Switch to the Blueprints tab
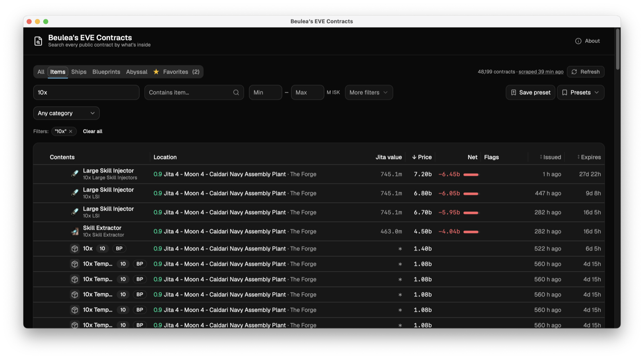The width and height of the screenshot is (644, 359). point(106,72)
